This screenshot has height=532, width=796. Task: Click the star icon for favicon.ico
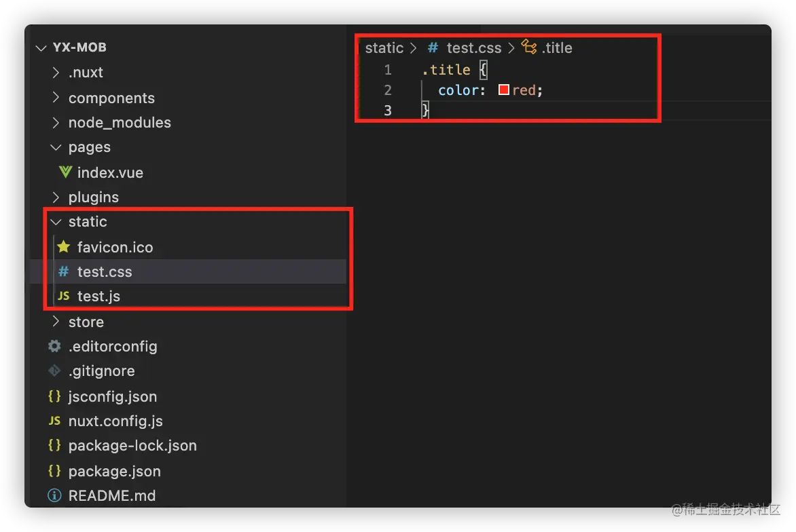click(64, 247)
